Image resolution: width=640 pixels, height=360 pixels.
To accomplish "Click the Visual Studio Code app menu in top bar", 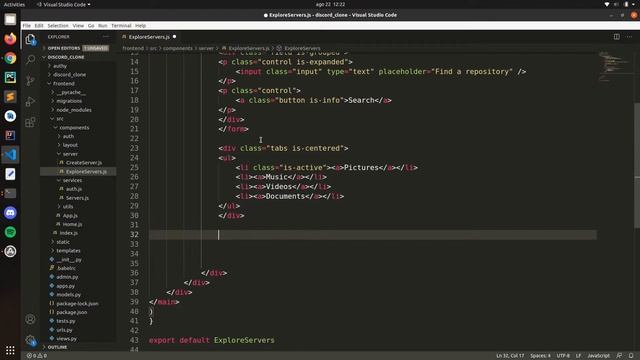I will (x=64, y=4).
